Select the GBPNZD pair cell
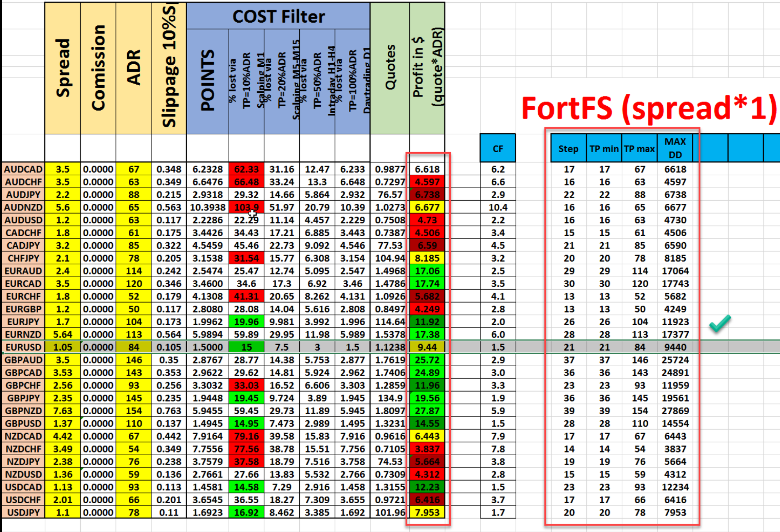Screen dimensions: 780x532 pyautogui.click(x=23, y=411)
